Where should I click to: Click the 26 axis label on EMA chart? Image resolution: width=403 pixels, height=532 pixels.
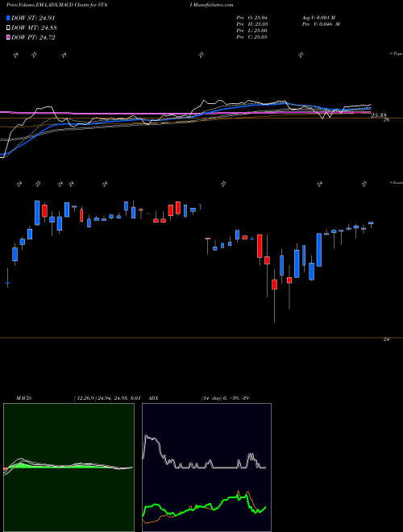tap(386, 120)
